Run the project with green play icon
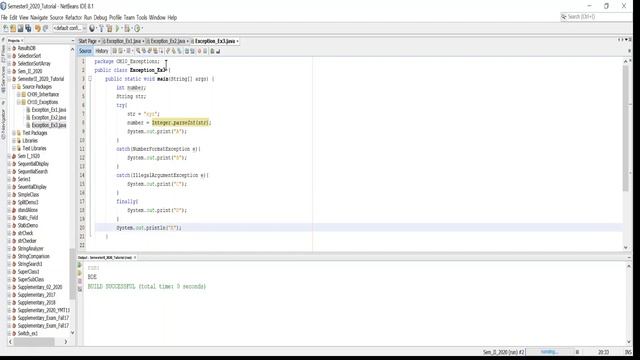 coord(118,28)
